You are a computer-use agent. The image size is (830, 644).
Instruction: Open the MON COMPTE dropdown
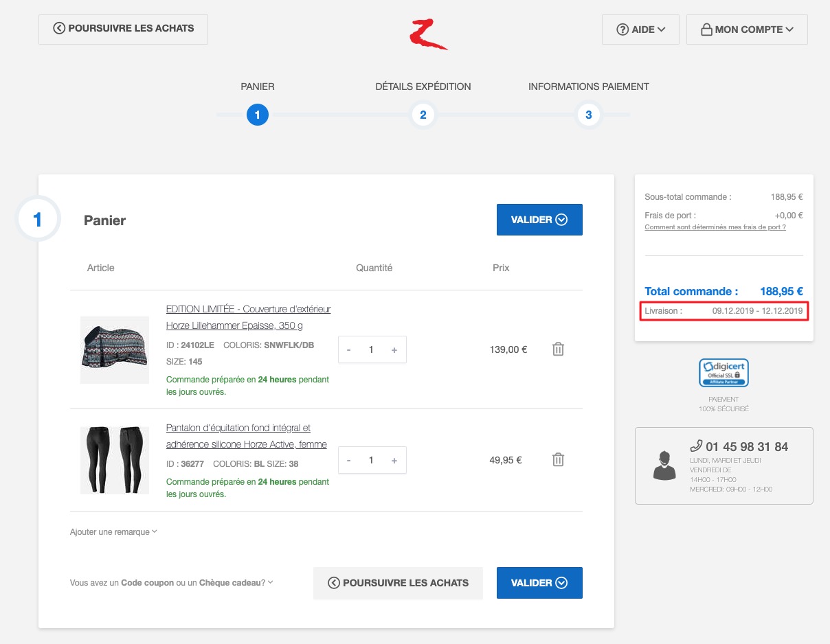[x=747, y=30]
